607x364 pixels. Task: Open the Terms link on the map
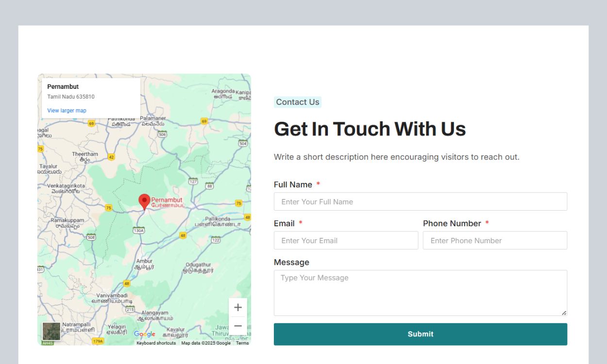(242, 343)
